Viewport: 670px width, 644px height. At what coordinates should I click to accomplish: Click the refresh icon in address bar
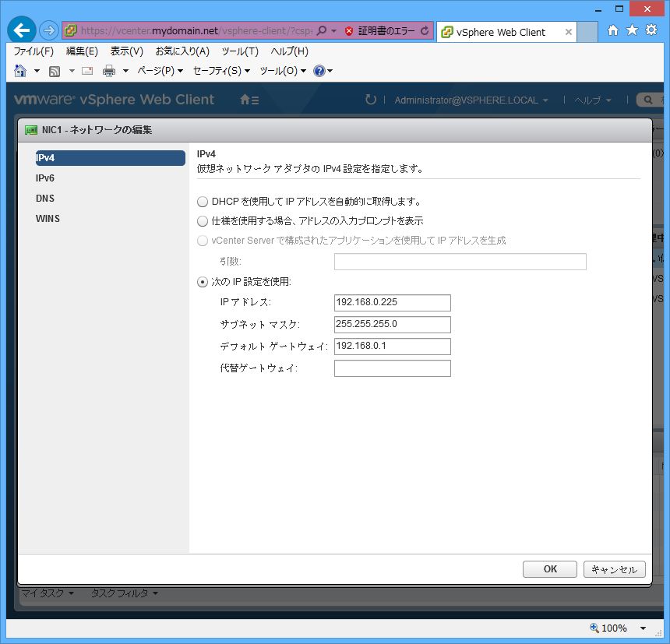(425, 30)
